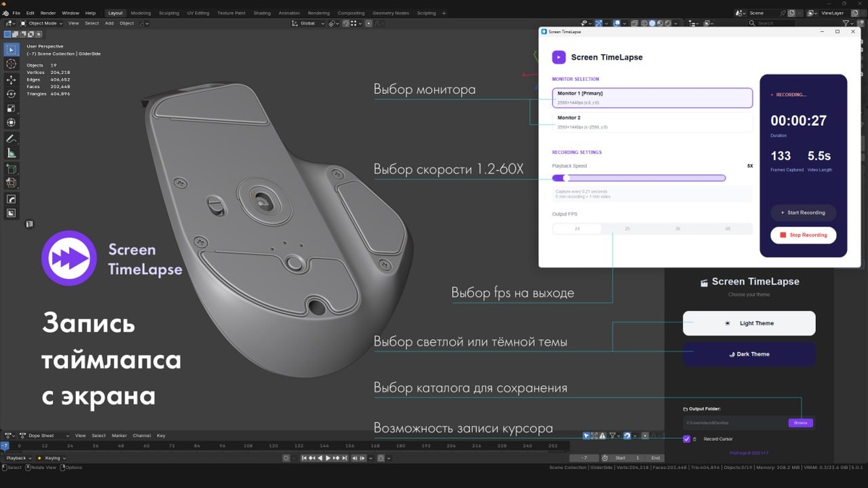Select the Annotate tool in Blender toolbar
Image resolution: width=868 pixels, height=488 pixels.
tap(11, 139)
